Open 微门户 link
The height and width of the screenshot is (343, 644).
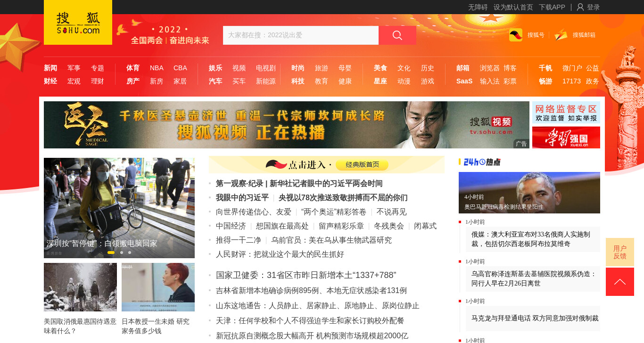tap(572, 68)
